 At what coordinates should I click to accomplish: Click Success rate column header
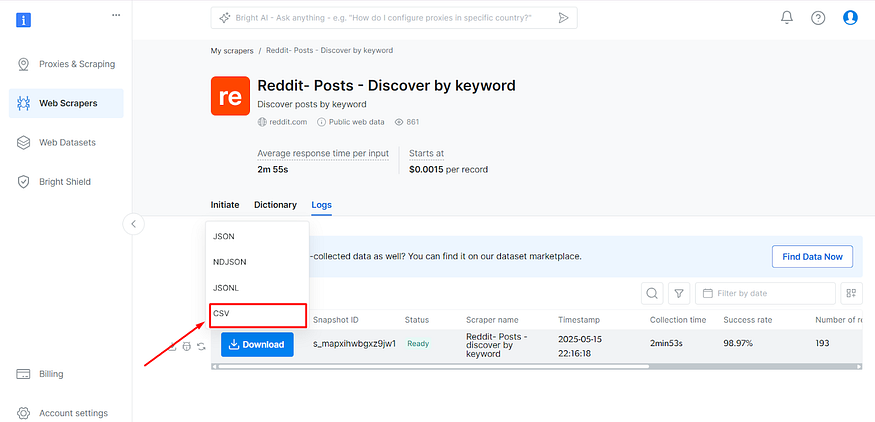point(748,320)
